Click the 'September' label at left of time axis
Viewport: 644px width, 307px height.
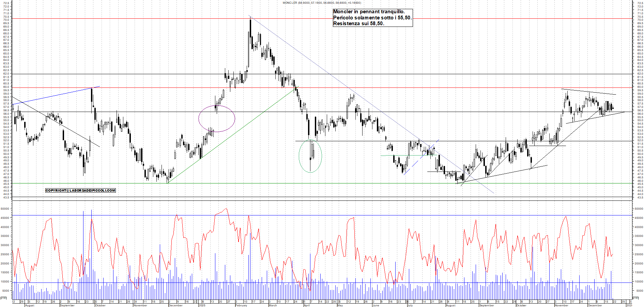coord(67,305)
